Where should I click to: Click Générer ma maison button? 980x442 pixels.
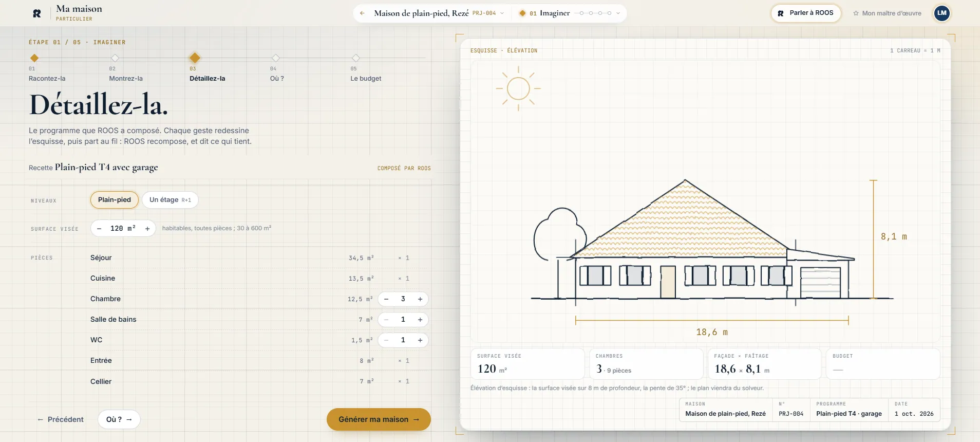click(x=379, y=419)
